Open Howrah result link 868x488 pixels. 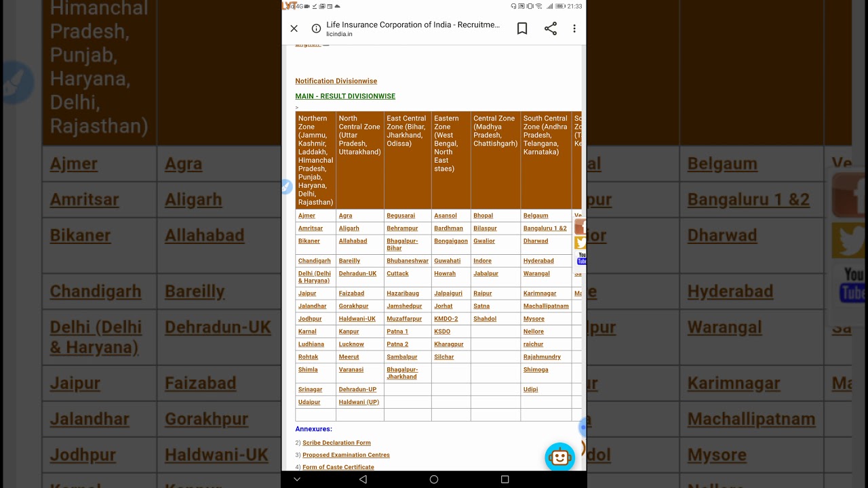click(445, 274)
